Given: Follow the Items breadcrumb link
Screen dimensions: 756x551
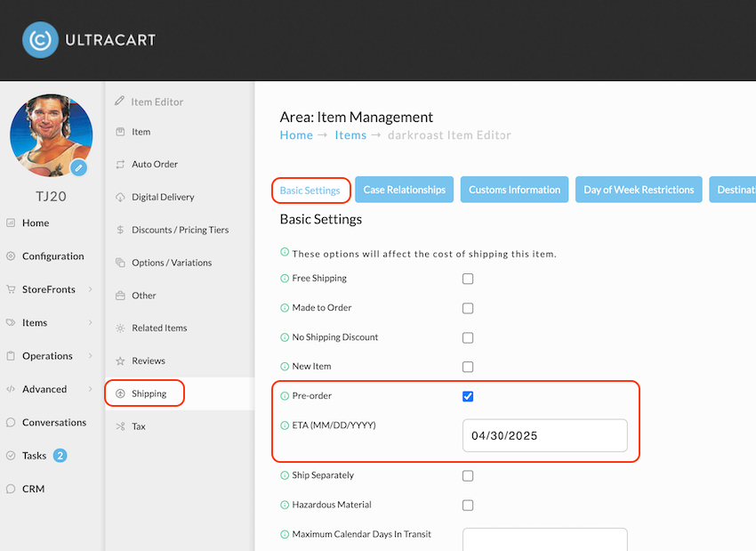Looking at the screenshot, I should pos(350,135).
